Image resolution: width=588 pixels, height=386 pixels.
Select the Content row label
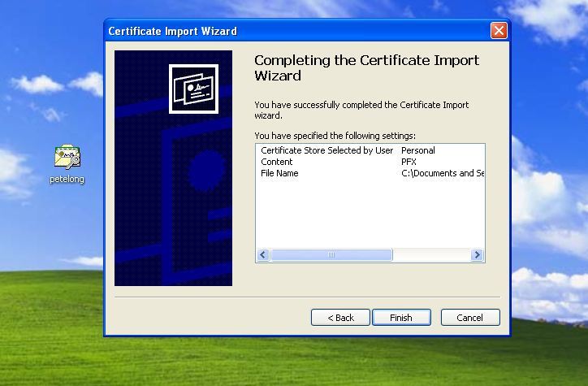click(x=277, y=162)
